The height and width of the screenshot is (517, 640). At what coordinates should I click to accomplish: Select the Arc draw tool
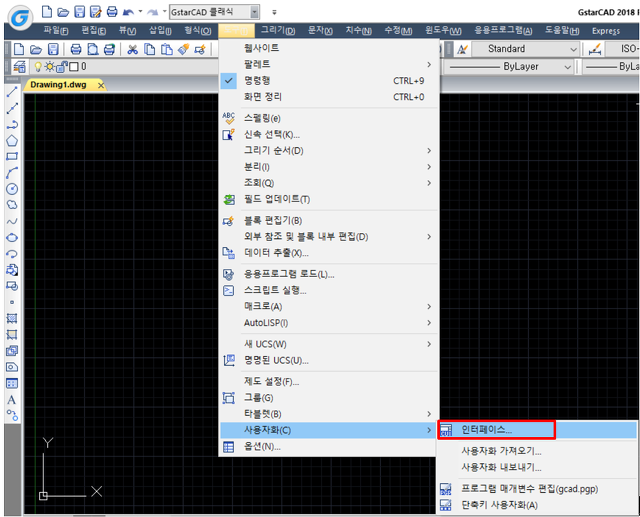pyautogui.click(x=12, y=173)
